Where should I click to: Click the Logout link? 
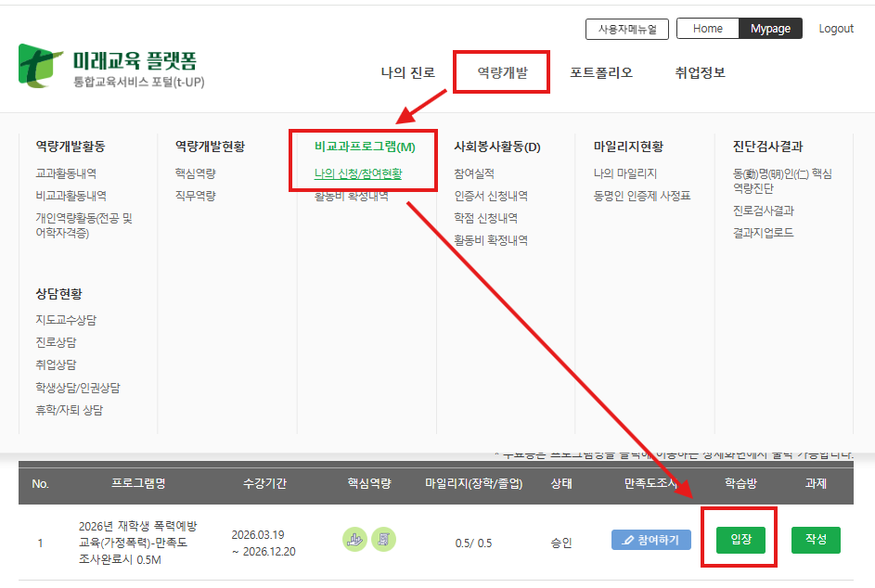tap(835, 29)
